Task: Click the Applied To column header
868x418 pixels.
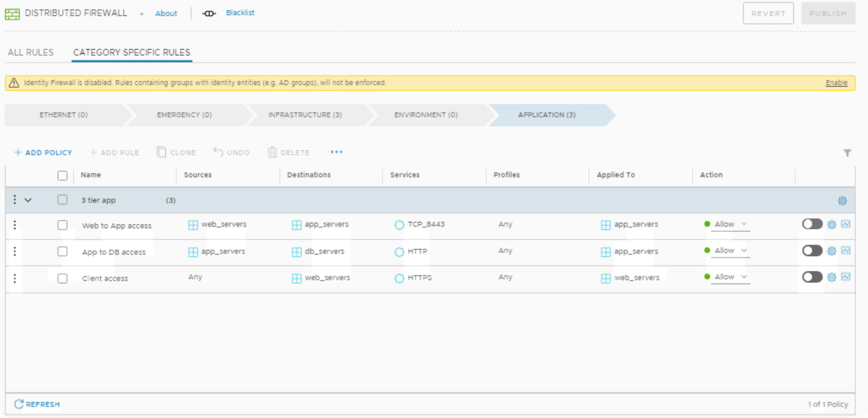Action: tap(616, 175)
